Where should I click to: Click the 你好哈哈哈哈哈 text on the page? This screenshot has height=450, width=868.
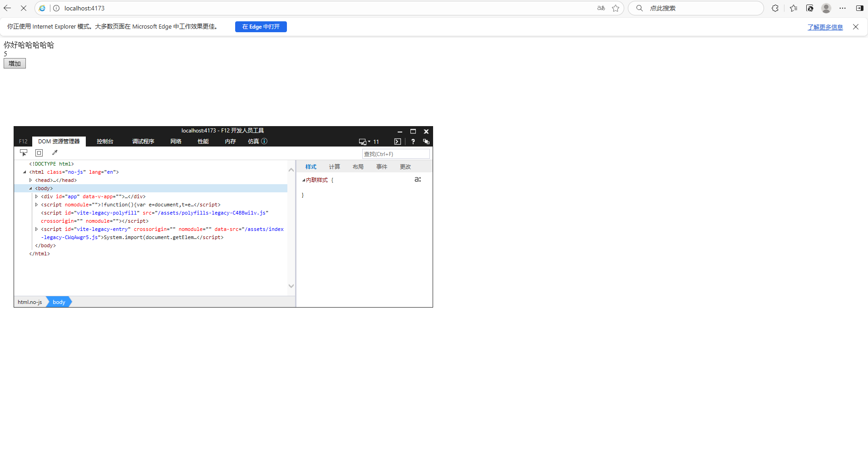[29, 45]
